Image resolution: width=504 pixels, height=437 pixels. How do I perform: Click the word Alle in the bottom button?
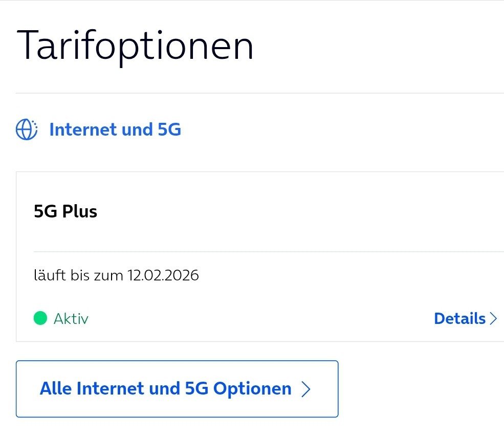point(56,389)
